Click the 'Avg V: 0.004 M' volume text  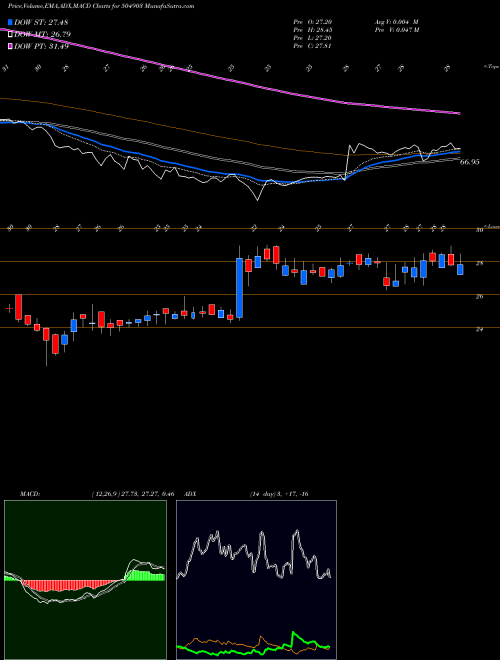click(396, 22)
